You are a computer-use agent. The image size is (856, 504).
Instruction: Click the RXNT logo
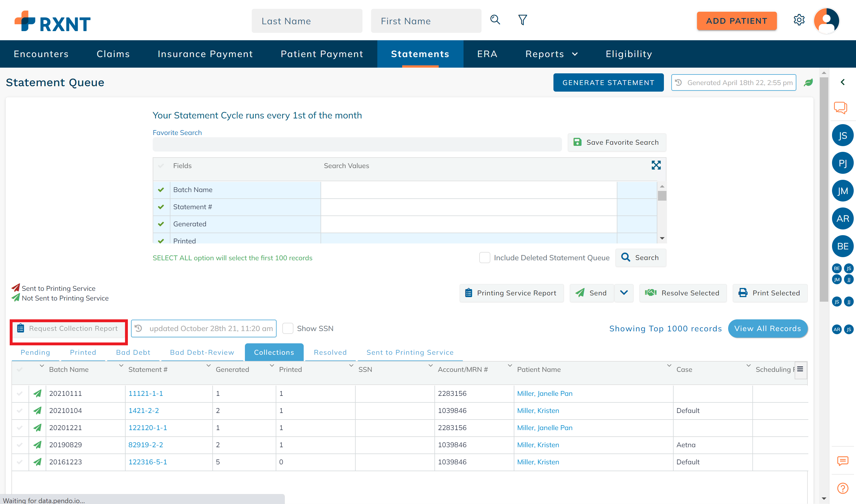(x=53, y=21)
